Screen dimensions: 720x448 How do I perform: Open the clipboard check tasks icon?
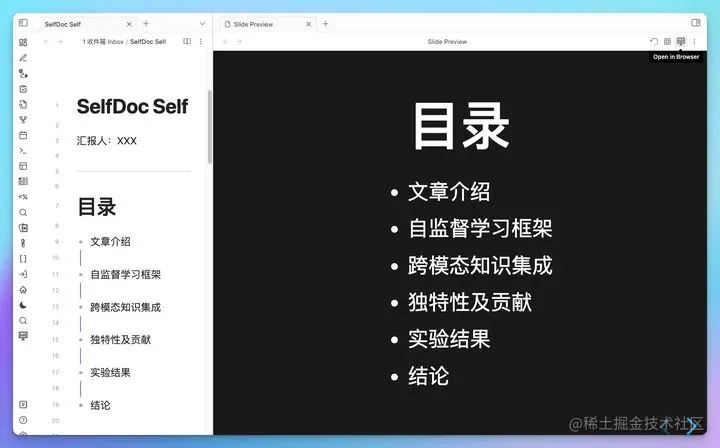point(23,89)
